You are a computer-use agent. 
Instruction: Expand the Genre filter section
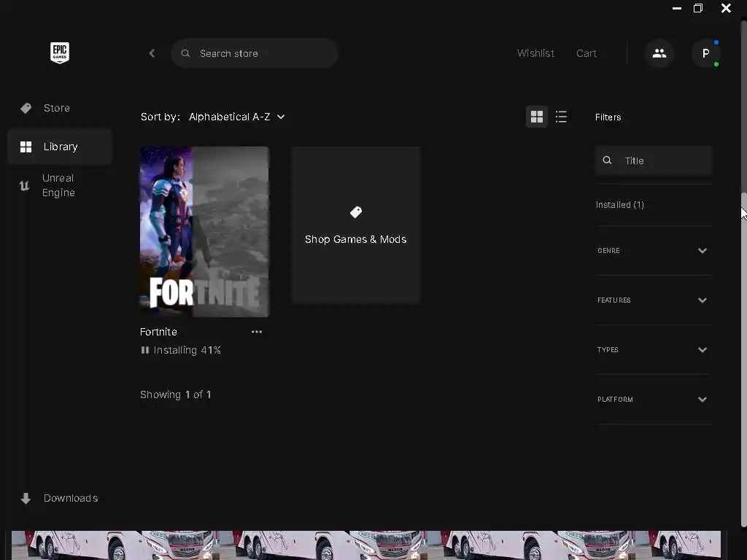click(x=653, y=251)
